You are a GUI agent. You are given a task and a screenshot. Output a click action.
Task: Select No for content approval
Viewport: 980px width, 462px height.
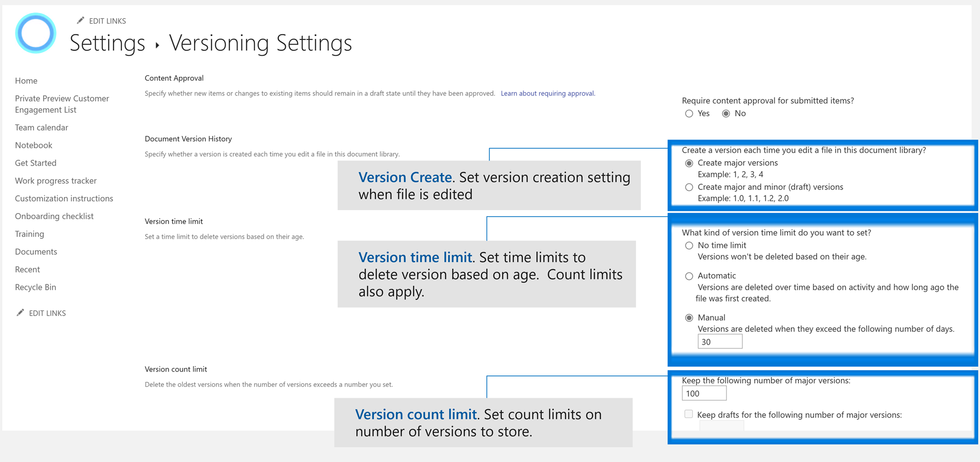[726, 114]
